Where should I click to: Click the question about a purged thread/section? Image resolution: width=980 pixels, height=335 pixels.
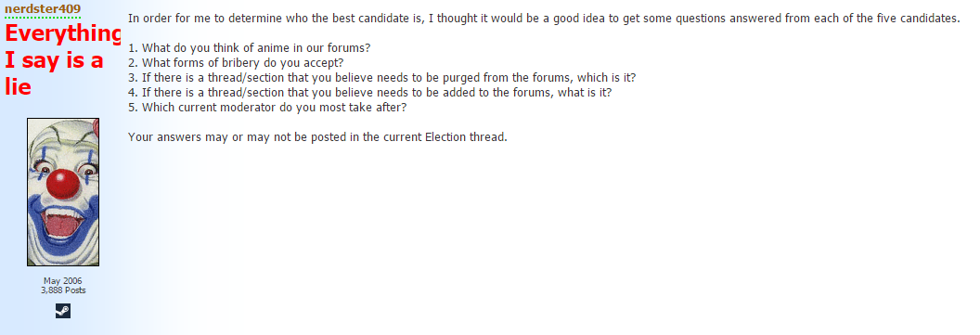pyautogui.click(x=381, y=78)
